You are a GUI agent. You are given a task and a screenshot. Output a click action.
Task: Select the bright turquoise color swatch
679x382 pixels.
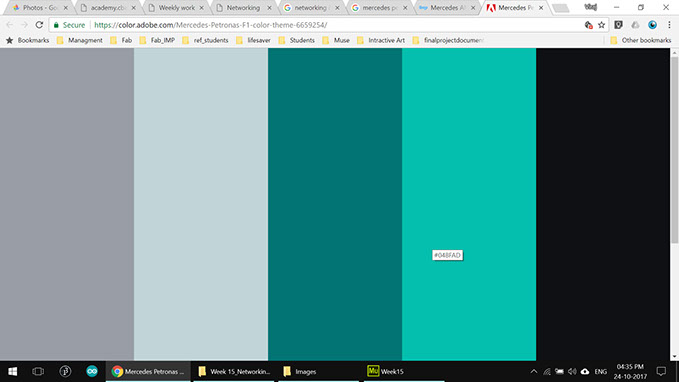tap(469, 204)
